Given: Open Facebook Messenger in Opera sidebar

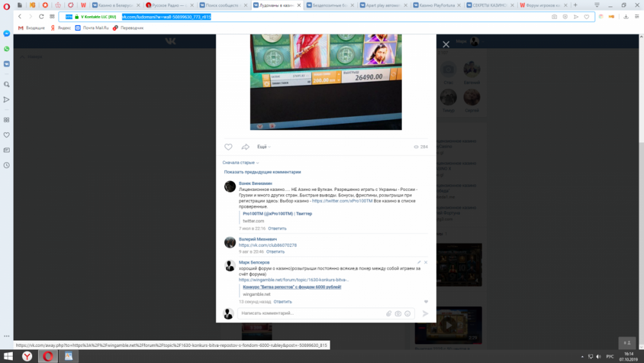Looking at the screenshot, I should pos(6,34).
